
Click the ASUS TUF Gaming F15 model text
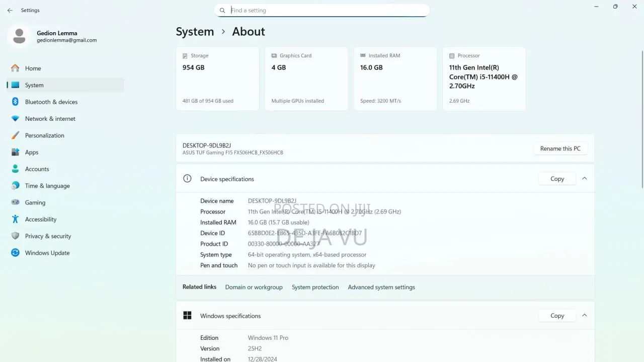232,153
